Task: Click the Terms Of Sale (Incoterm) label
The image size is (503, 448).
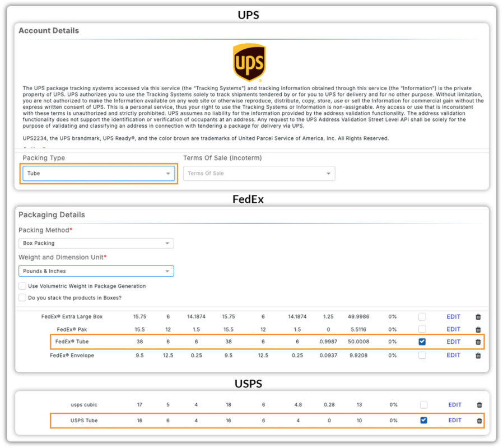Action: point(222,158)
